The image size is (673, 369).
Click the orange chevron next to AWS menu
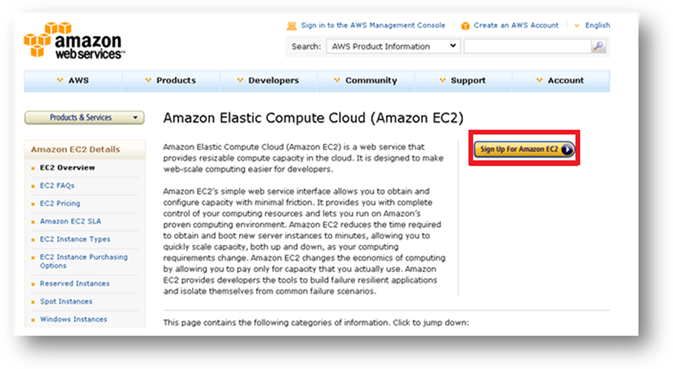[60, 80]
